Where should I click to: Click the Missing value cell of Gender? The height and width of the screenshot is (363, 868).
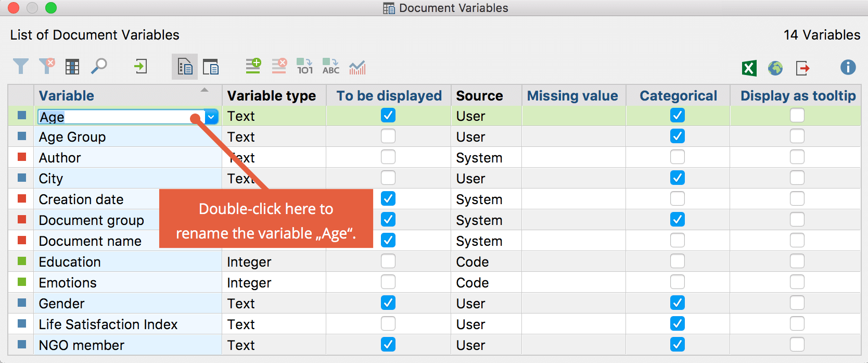(573, 303)
